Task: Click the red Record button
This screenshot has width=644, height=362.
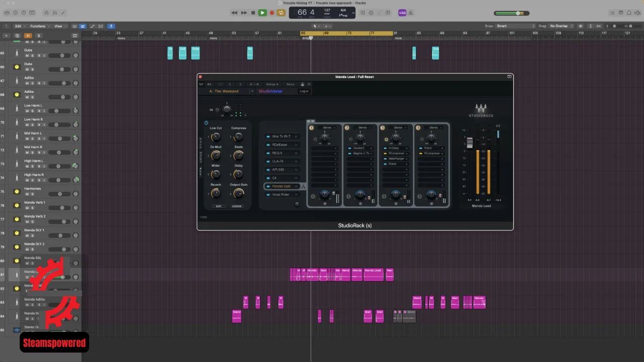Action: 272,13
